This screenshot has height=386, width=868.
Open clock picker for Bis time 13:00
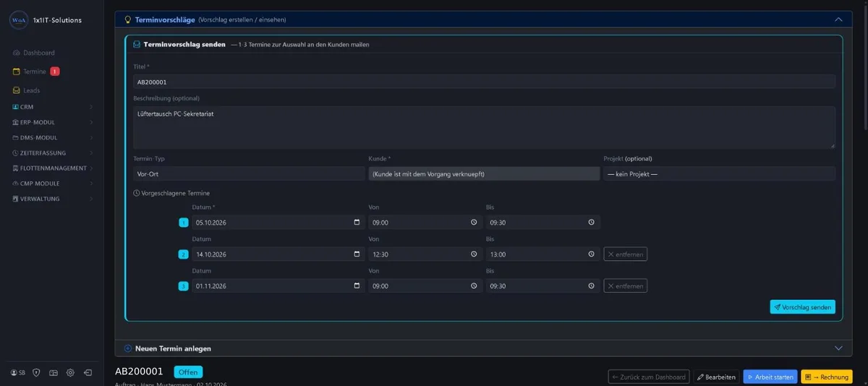coord(591,254)
